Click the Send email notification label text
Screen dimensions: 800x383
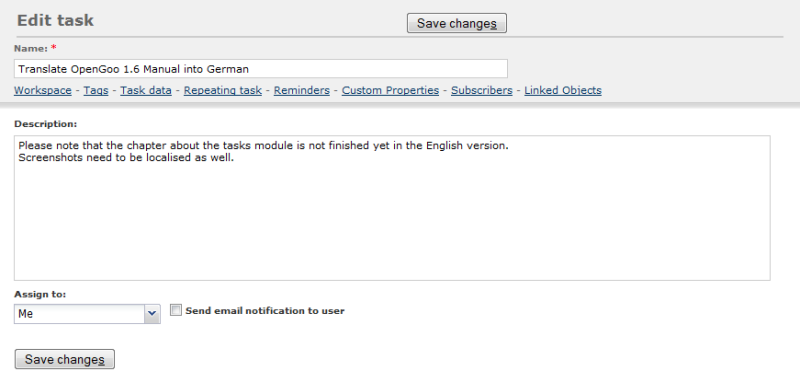click(265, 311)
